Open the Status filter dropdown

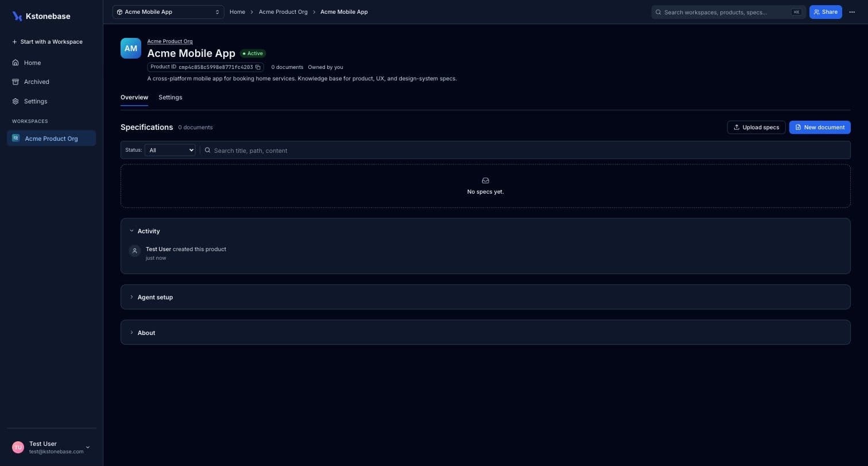[x=170, y=150]
